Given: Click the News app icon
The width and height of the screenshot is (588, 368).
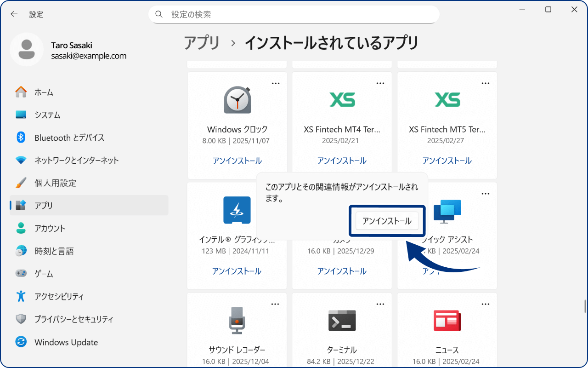Looking at the screenshot, I should click(447, 320).
